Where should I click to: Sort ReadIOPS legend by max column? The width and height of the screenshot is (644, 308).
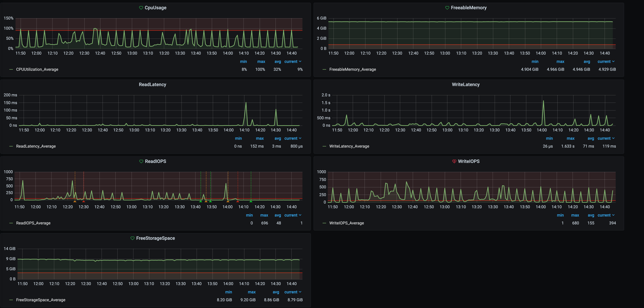264,215
